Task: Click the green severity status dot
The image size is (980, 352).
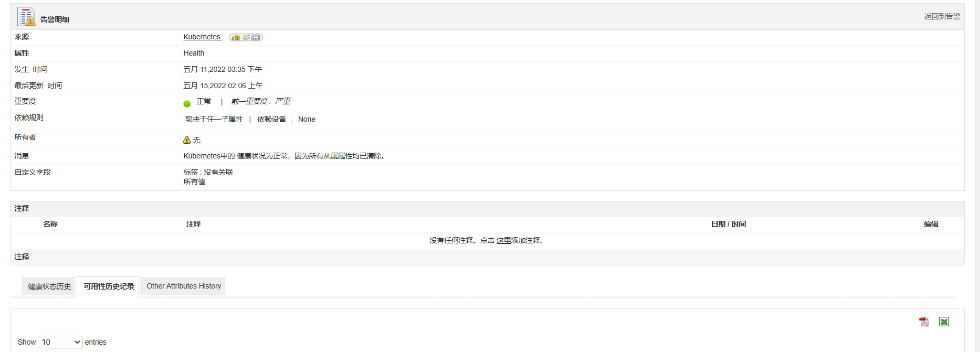Action: [x=187, y=103]
